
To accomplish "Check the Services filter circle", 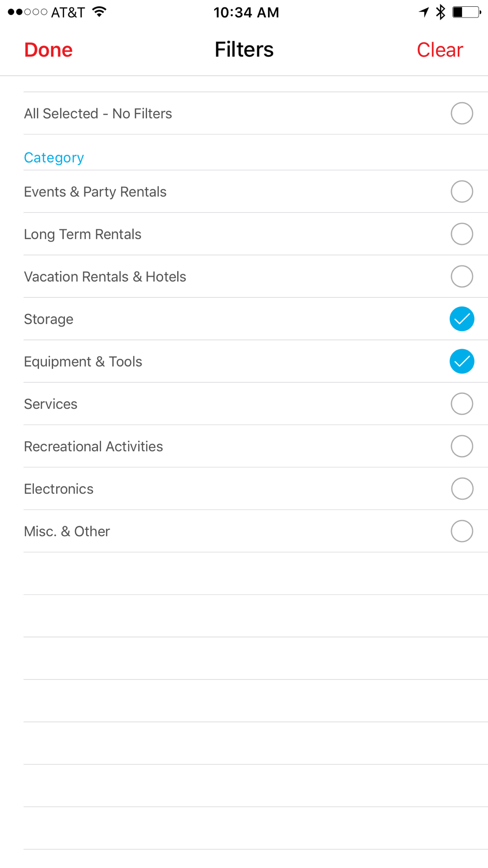I will pos(462,404).
